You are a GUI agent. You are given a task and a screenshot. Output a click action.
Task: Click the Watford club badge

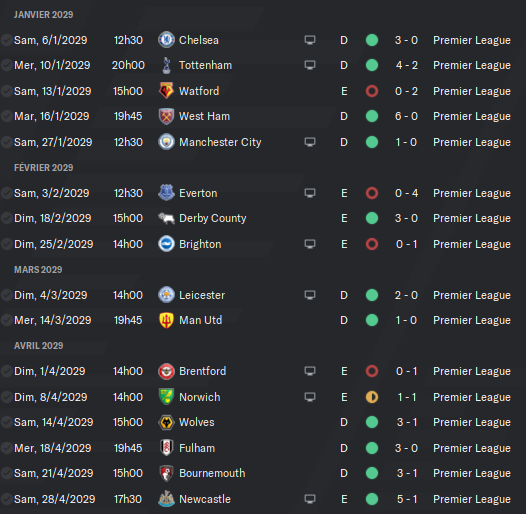[x=166, y=91]
